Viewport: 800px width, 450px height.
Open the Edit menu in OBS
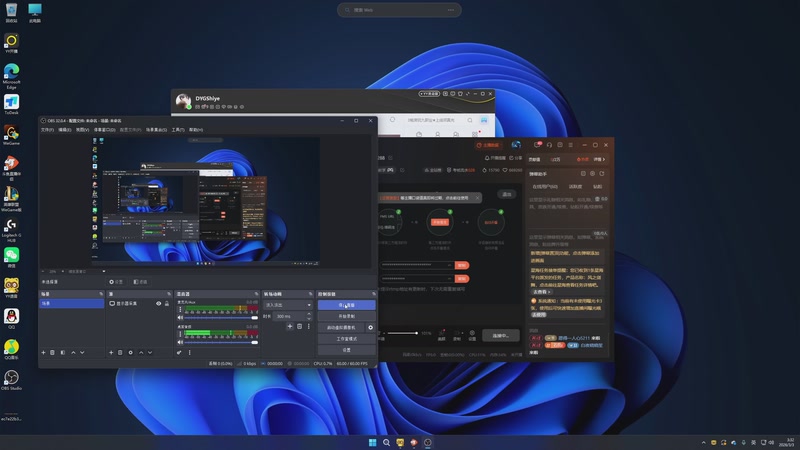coord(65,130)
